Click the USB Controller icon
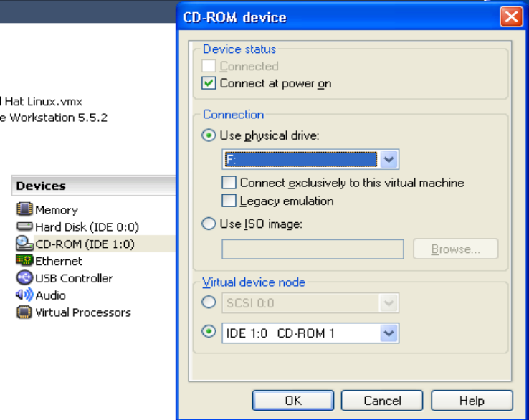This screenshot has height=420, width=529. click(24, 278)
